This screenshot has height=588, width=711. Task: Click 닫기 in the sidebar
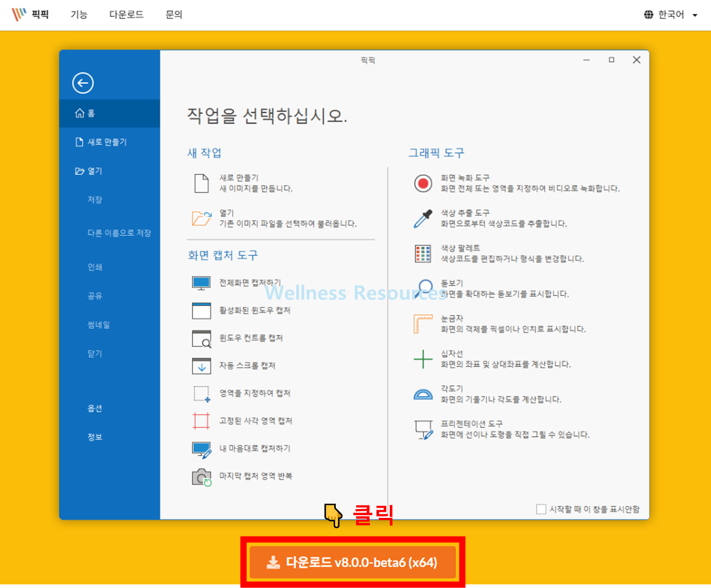pos(95,353)
